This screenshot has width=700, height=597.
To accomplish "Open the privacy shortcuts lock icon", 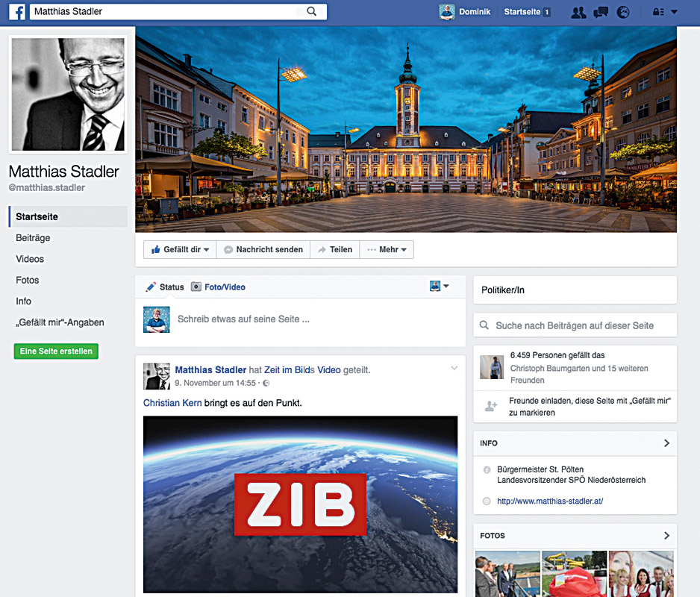I will [658, 12].
